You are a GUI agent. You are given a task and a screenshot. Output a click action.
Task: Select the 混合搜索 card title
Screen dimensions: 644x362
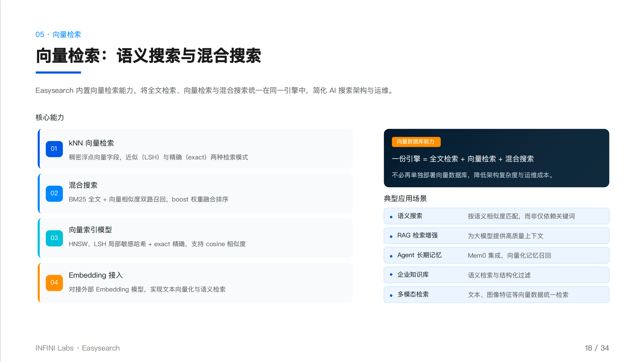(x=83, y=185)
